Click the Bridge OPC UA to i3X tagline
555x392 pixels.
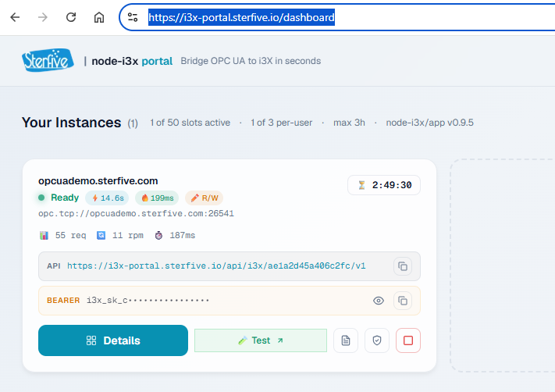251,61
